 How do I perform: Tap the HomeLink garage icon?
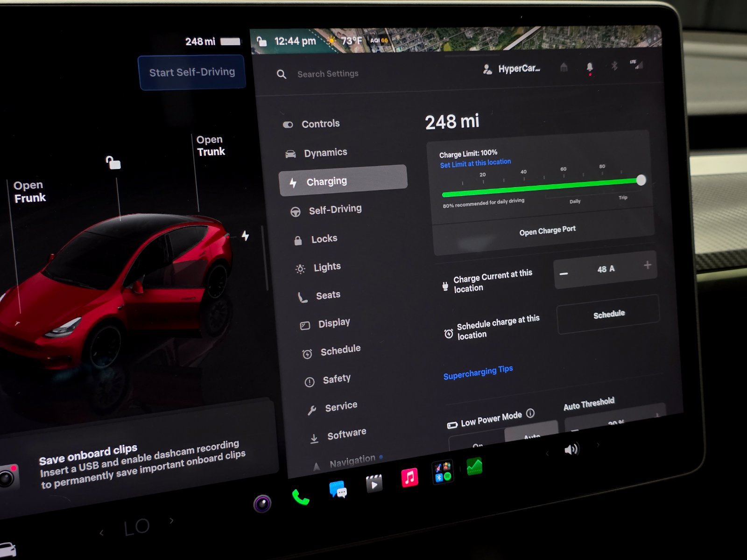564,68
